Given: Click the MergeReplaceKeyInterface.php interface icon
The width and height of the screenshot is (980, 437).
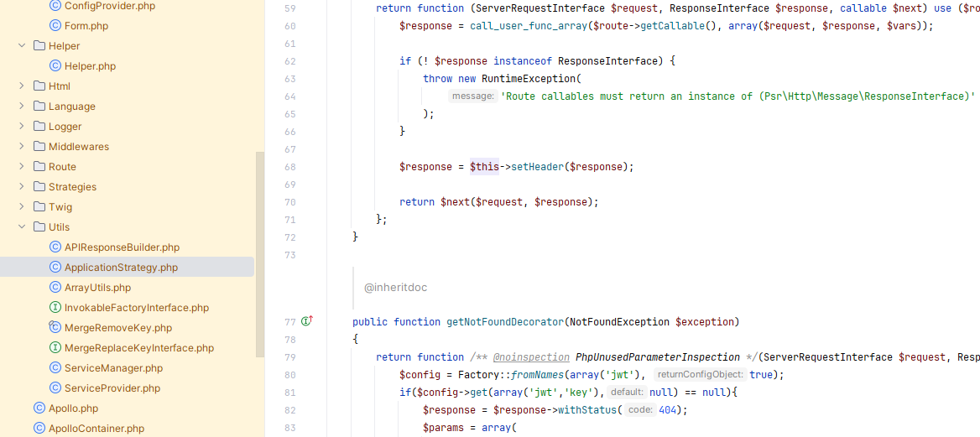Looking at the screenshot, I should pyautogui.click(x=55, y=347).
